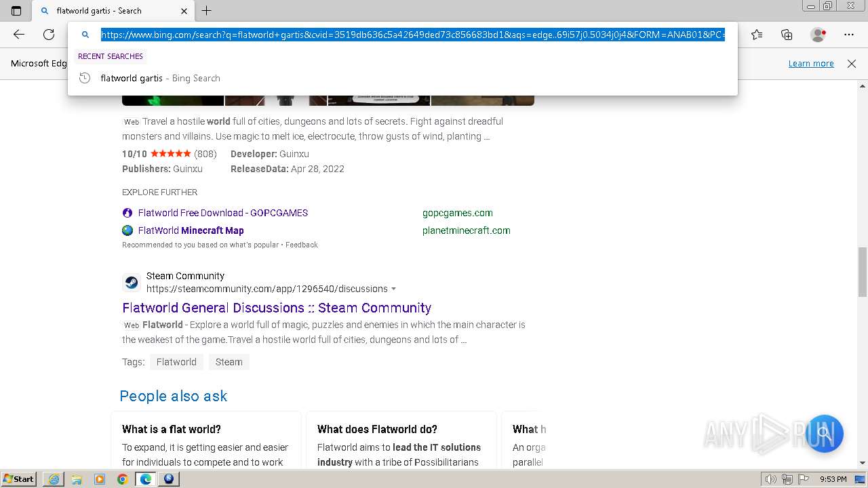The width and height of the screenshot is (868, 488).
Task: Follow the 'Learn more' link
Action: [811, 63]
